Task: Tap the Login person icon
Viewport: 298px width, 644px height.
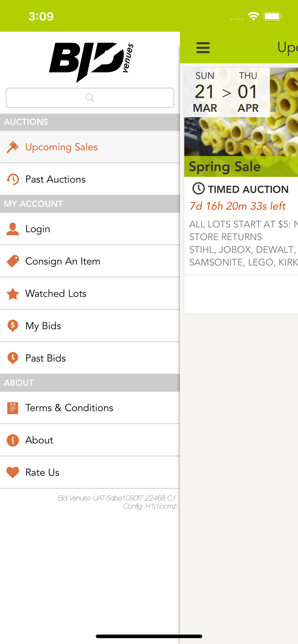Action: [x=12, y=229]
